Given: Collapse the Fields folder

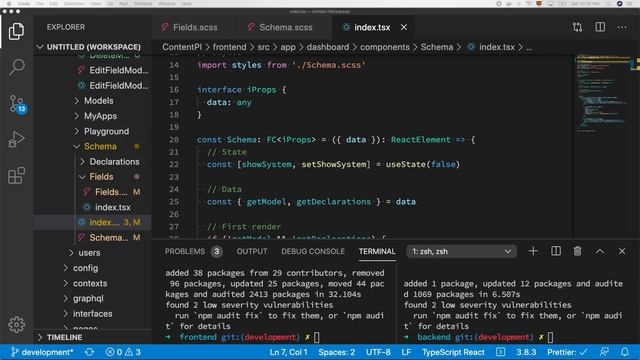Looking at the screenshot, I should click(x=101, y=177).
